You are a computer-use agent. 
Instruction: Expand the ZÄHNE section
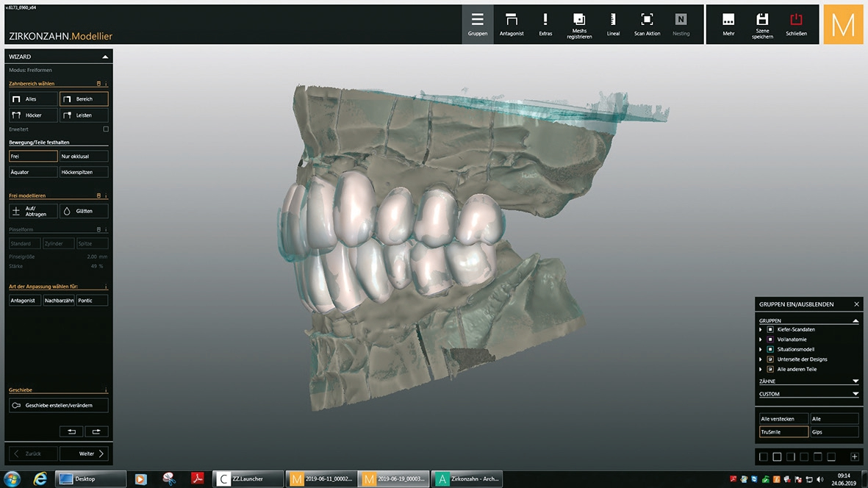[x=856, y=381]
